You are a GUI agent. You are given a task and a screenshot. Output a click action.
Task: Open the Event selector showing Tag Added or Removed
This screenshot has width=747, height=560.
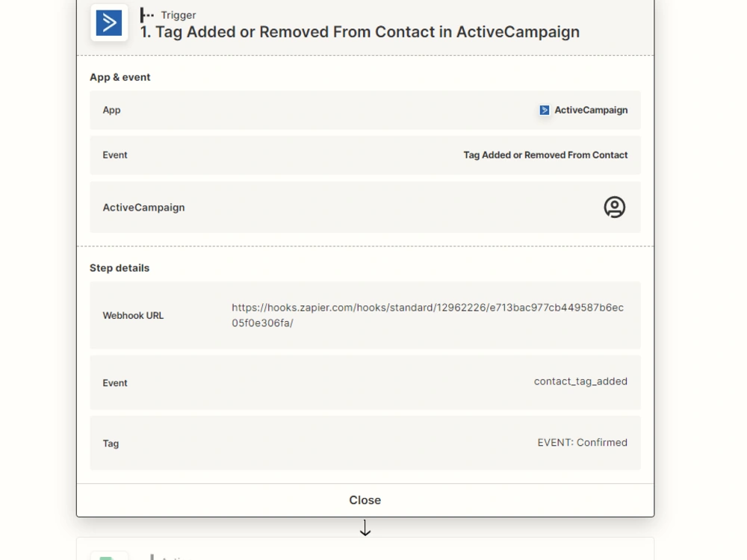pyautogui.click(x=365, y=155)
